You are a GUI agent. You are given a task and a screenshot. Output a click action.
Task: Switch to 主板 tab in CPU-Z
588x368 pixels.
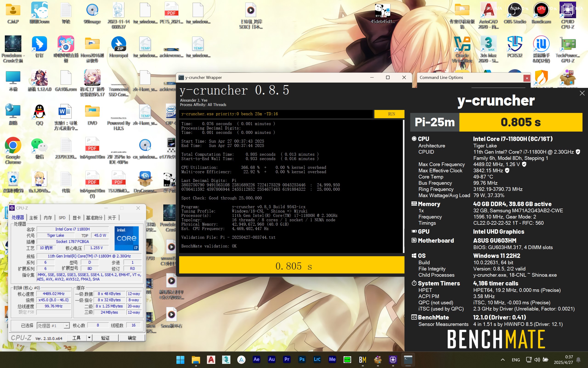[x=34, y=218]
